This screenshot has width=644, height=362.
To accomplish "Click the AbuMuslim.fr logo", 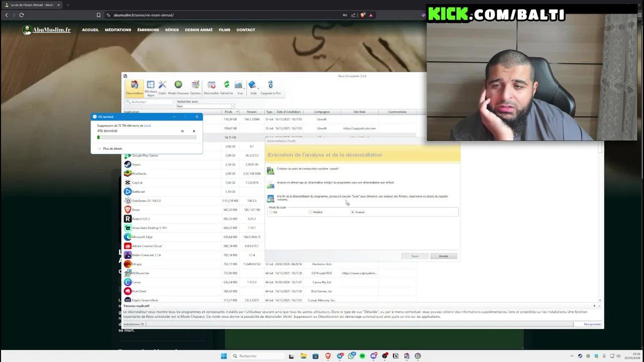I will [x=46, y=30].
